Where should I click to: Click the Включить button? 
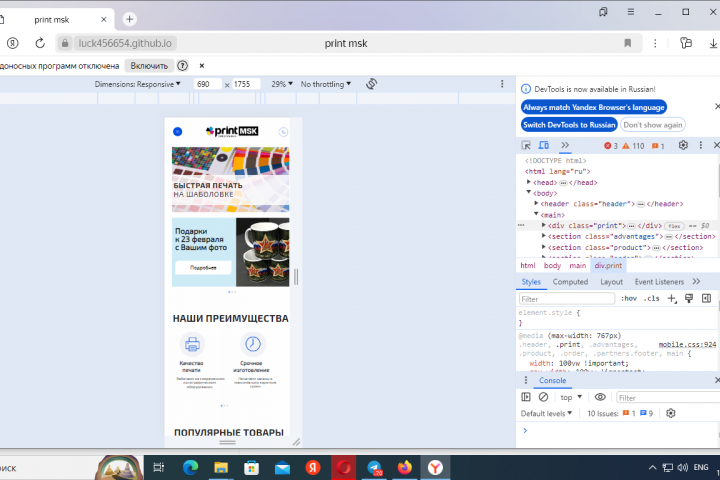tap(149, 66)
